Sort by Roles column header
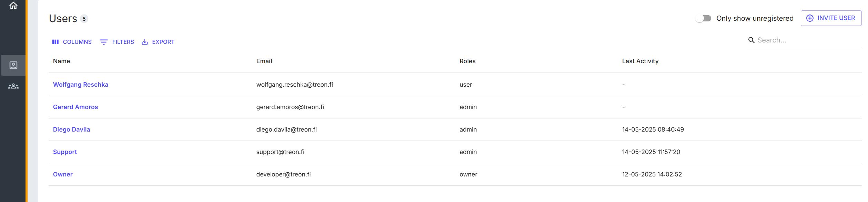Screen dimensions: 868x202 click(x=467, y=61)
